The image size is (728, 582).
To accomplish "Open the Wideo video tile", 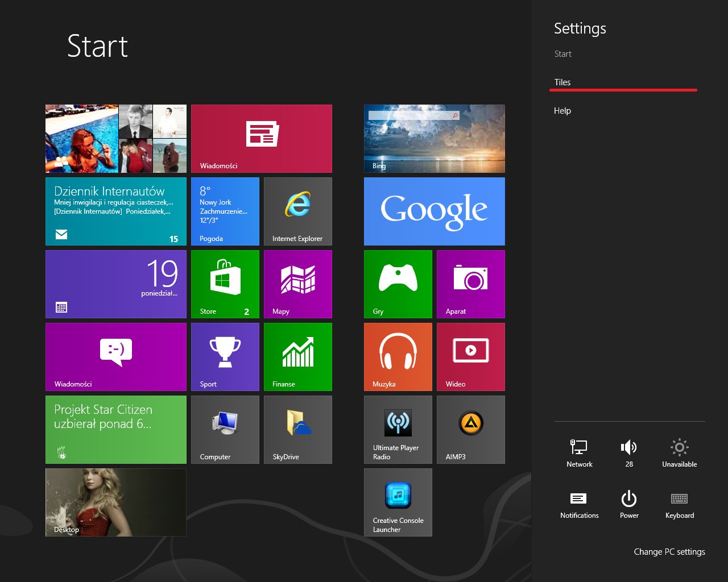I will [471, 357].
